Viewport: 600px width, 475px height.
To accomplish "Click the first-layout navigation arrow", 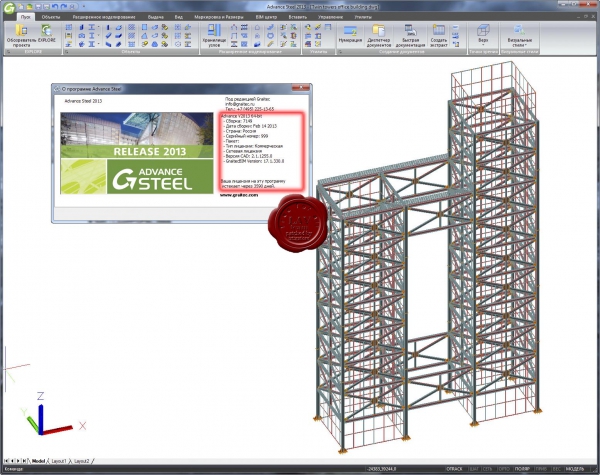I will (x=6, y=461).
